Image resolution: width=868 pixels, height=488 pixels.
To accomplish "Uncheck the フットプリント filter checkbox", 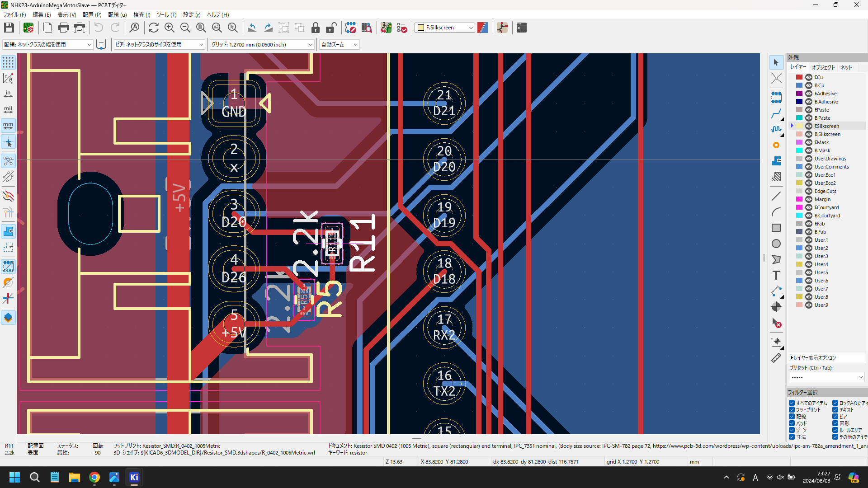I will point(792,410).
